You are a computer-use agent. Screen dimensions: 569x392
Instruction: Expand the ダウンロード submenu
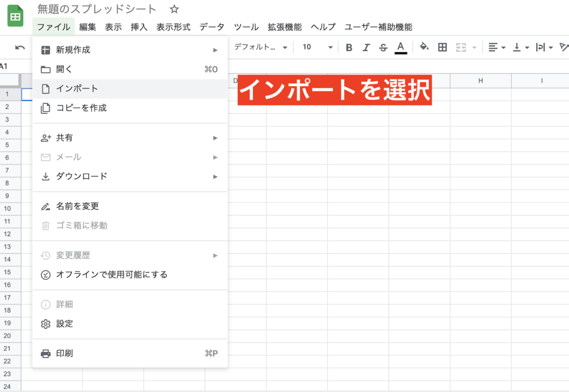[81, 177]
